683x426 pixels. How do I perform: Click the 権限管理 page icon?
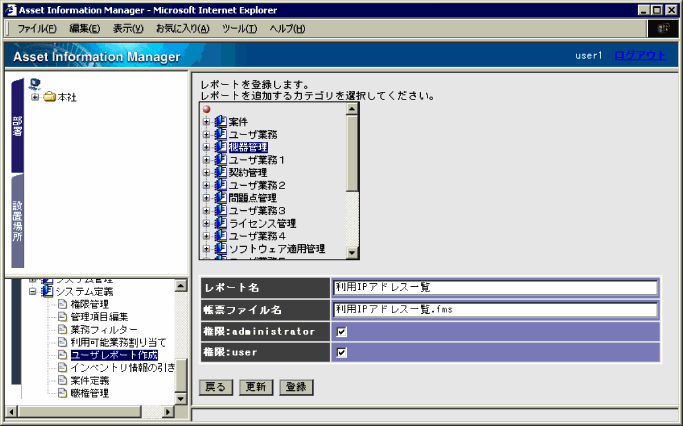click(x=63, y=304)
